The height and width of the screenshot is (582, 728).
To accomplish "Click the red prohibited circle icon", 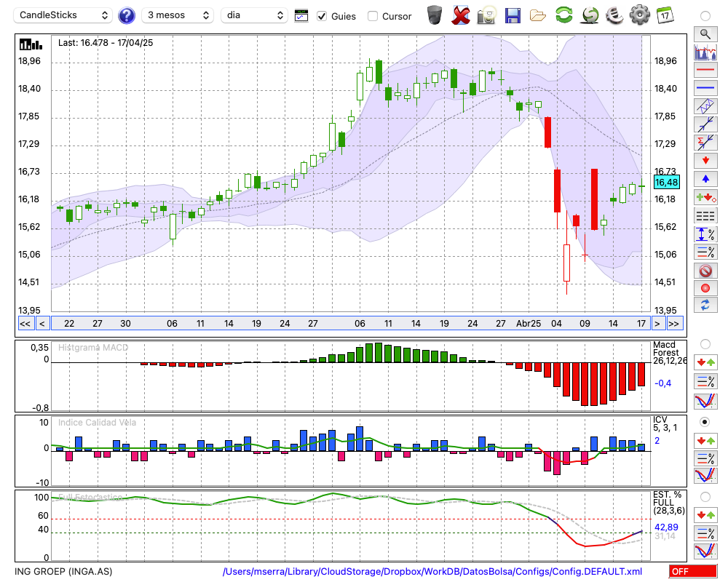I will click(x=705, y=270).
